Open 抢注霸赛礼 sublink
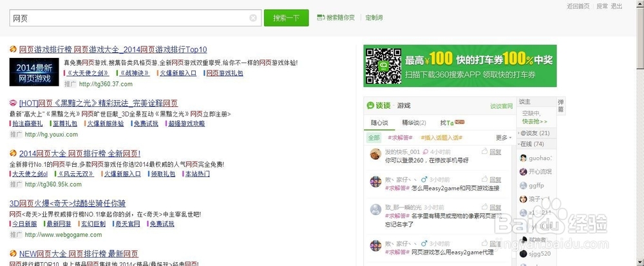644x266 pixels. point(27,124)
